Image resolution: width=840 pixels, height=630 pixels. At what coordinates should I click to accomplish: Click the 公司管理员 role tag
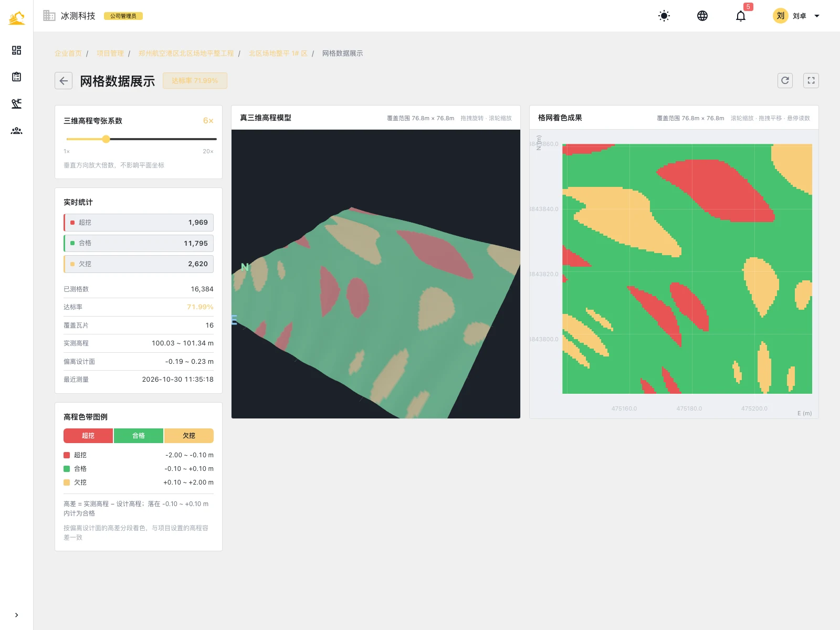point(123,16)
